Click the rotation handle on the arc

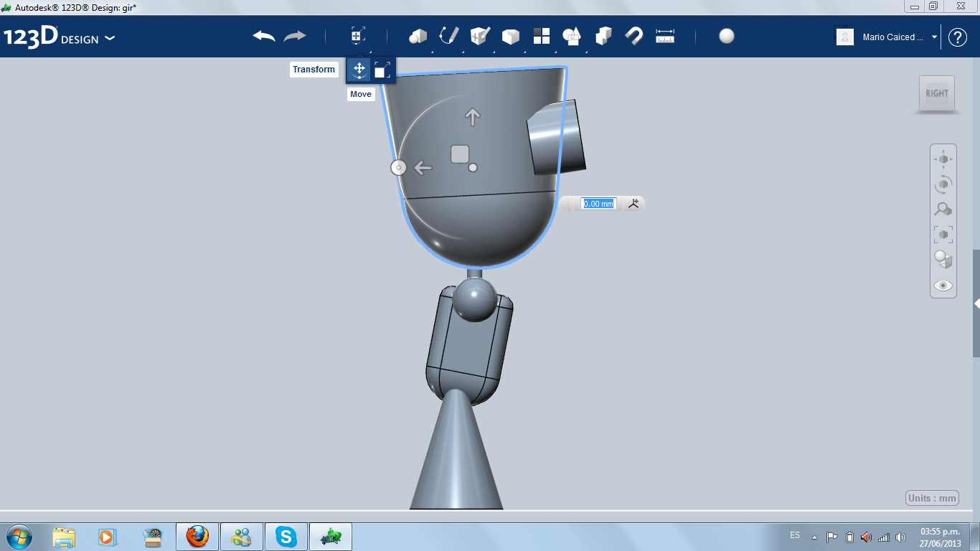(x=398, y=168)
